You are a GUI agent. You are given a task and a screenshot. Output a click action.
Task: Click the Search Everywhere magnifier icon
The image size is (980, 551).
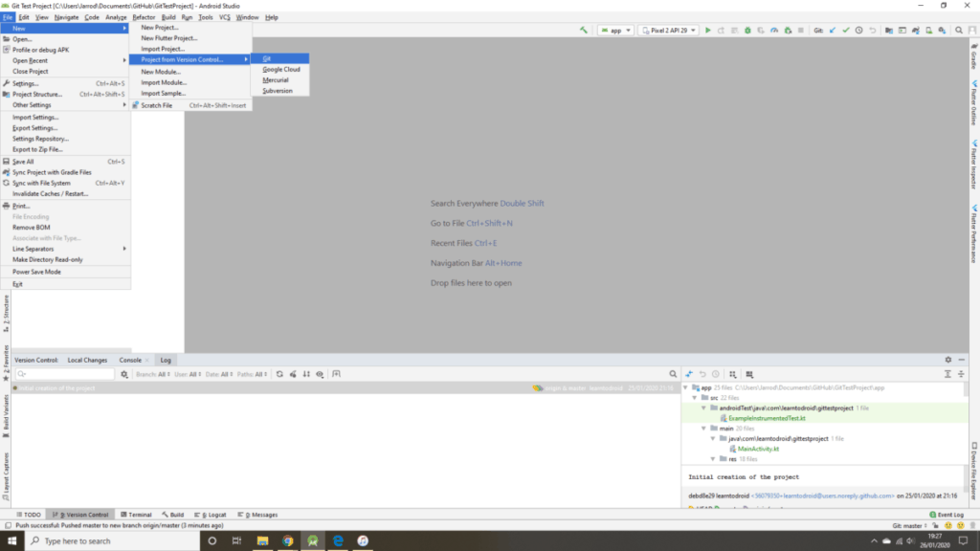pos(959,30)
